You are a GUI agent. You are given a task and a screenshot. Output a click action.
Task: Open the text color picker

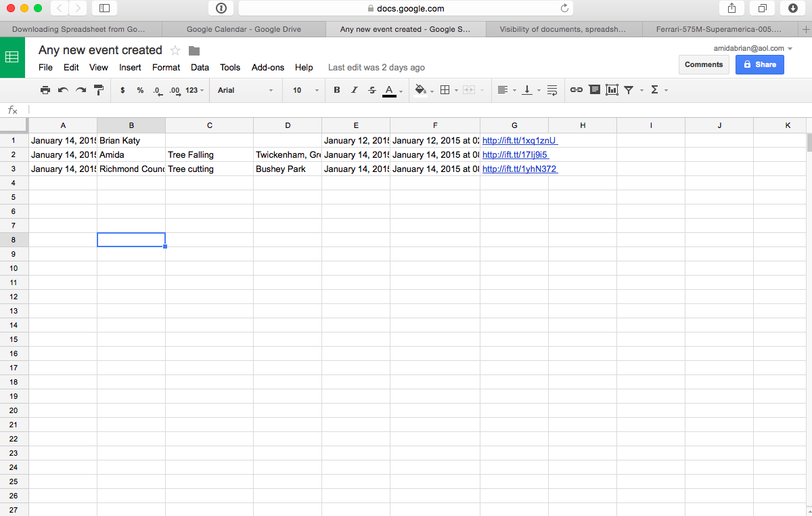click(389, 91)
